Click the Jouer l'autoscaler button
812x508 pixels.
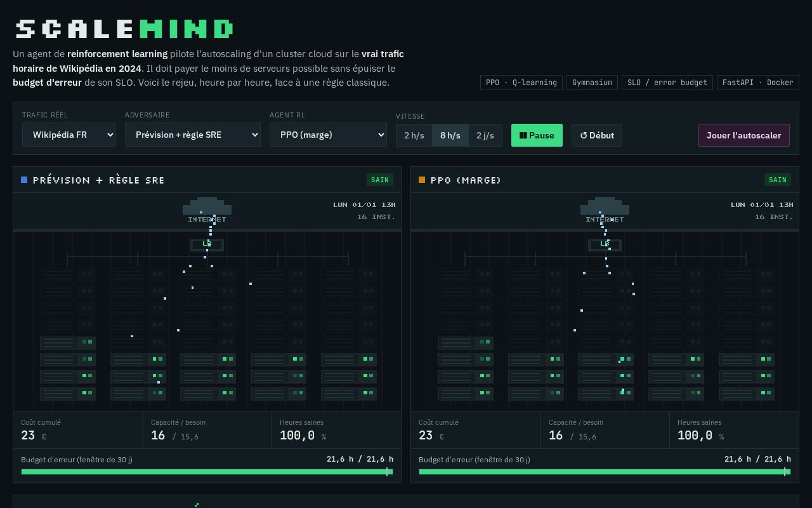click(744, 135)
